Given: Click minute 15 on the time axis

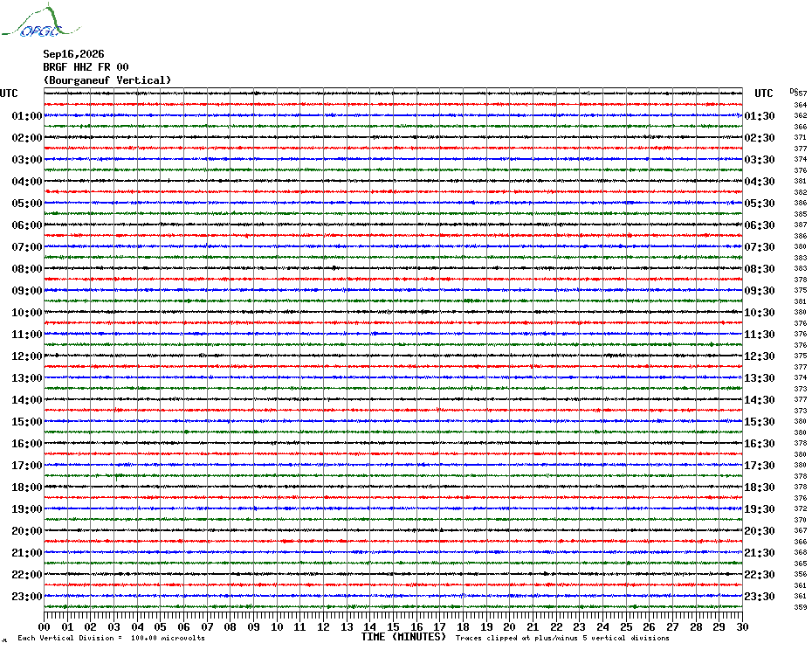Looking at the screenshot, I should (393, 626).
